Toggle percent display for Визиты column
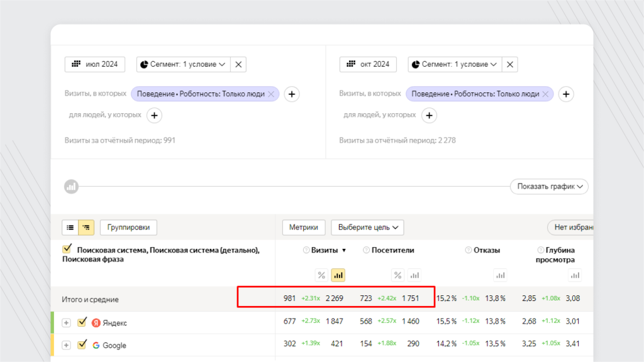The image size is (644, 362). 321,275
